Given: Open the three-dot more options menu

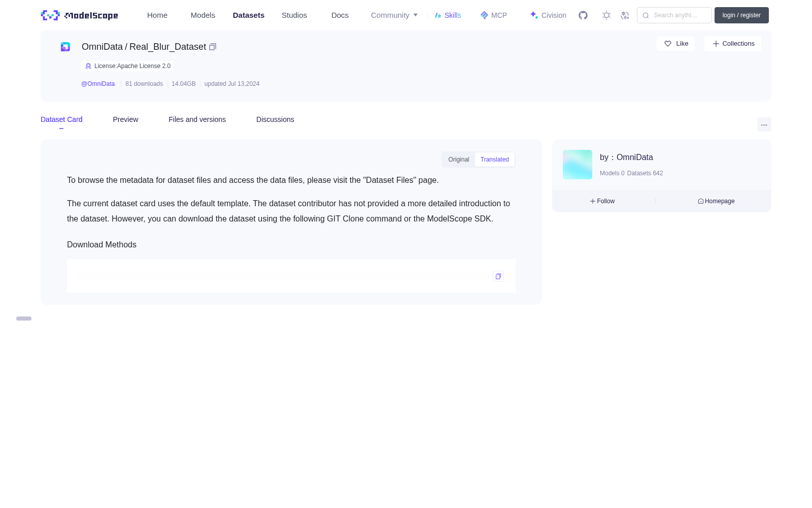Looking at the screenshot, I should 764,124.
